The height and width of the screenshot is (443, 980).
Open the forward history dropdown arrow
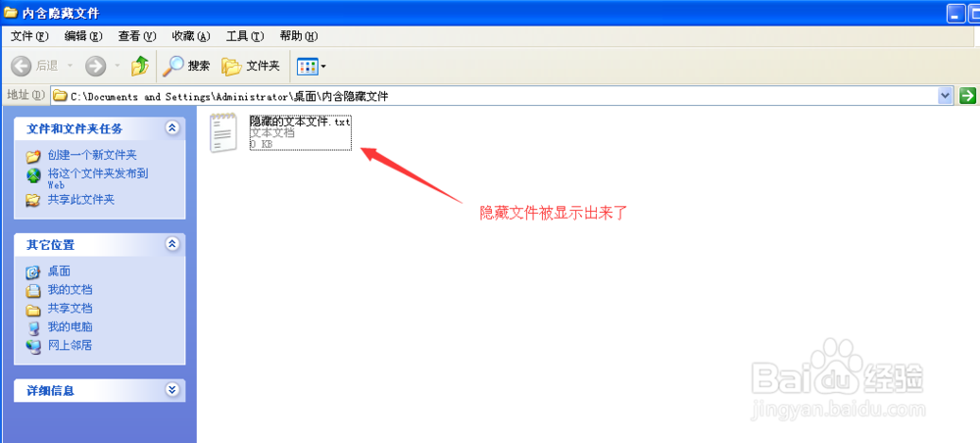tap(117, 66)
